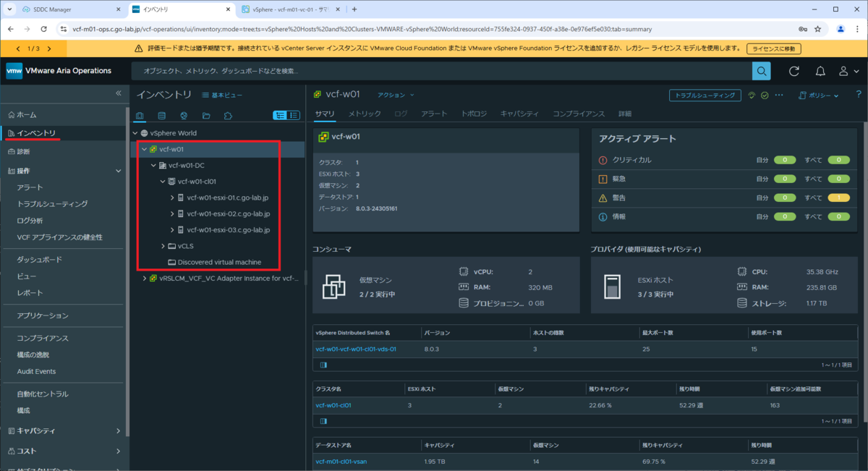Select the vSphere hosts and clusters tree icon
Image resolution: width=868 pixels, height=471 pixels.
point(140,116)
